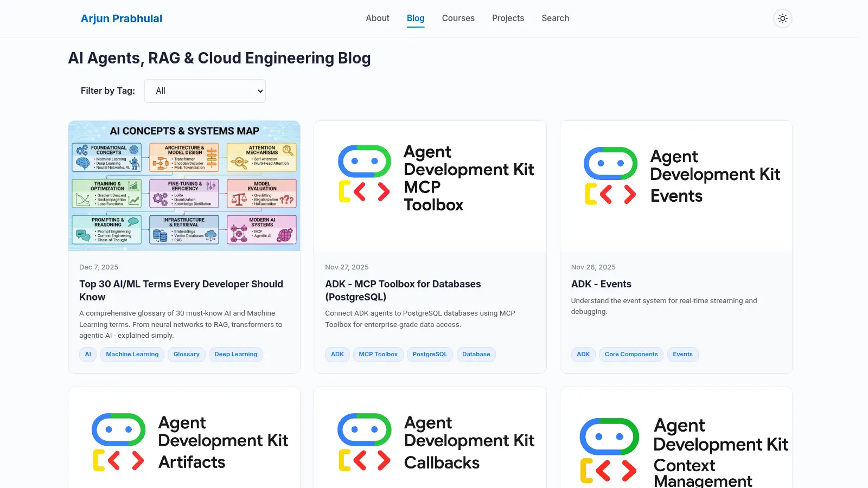Click the Events post description text
868x488 pixels.
pyautogui.click(x=664, y=306)
